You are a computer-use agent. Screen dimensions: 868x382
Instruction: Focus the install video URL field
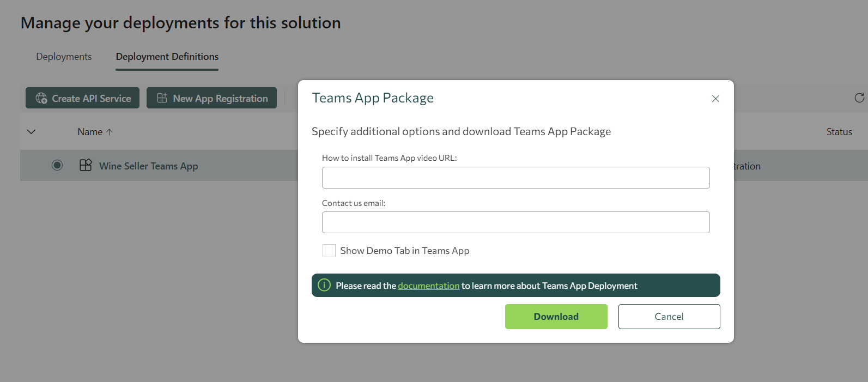point(515,178)
